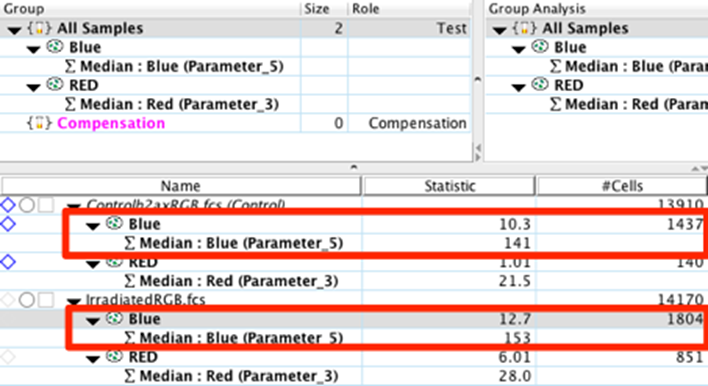This screenshot has height=386, width=708.
Task: Select 'Median : Blue (Parameter_5)' in Group panel
Action: (182, 66)
